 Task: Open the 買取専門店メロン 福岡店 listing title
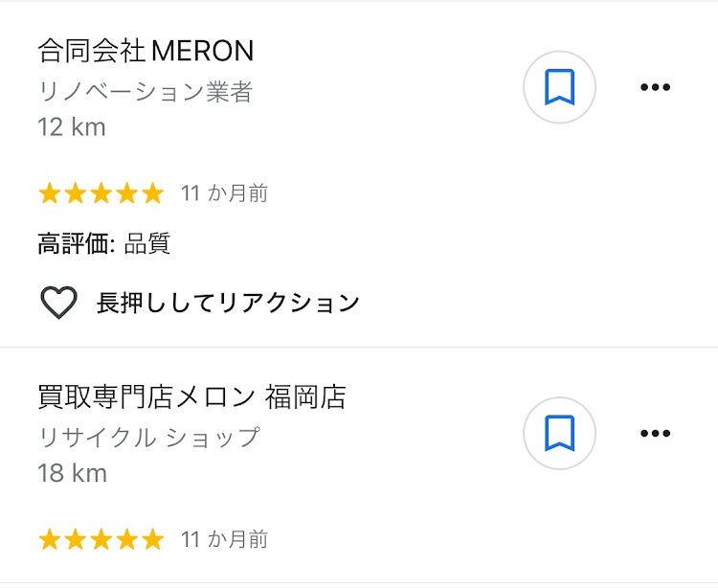[191, 396]
